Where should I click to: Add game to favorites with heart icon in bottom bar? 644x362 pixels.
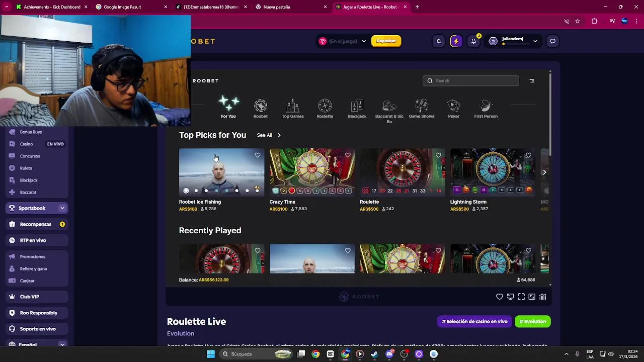[x=500, y=297]
